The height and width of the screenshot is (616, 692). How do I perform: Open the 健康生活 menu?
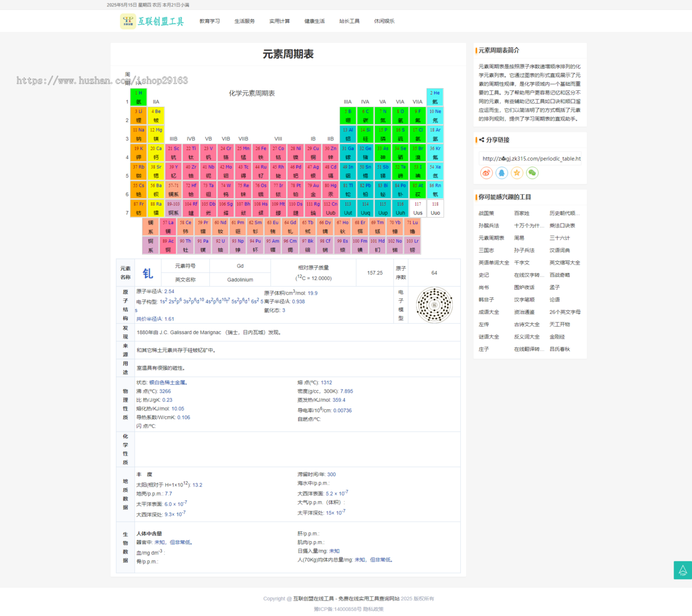pyautogui.click(x=314, y=21)
